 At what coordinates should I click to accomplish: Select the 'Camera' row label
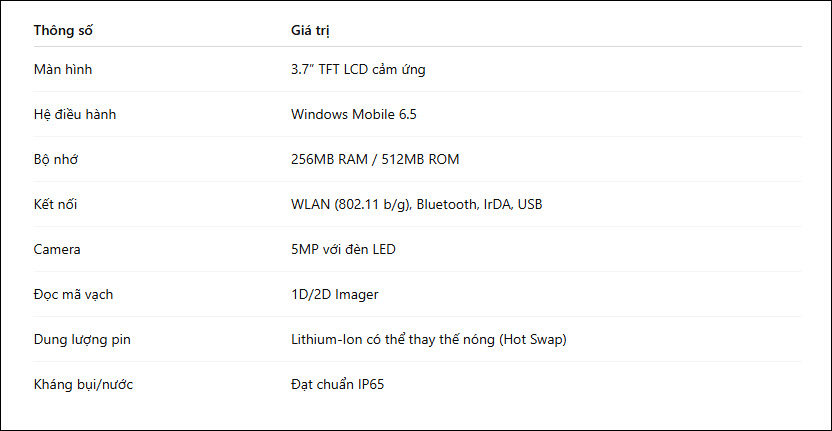coord(57,249)
